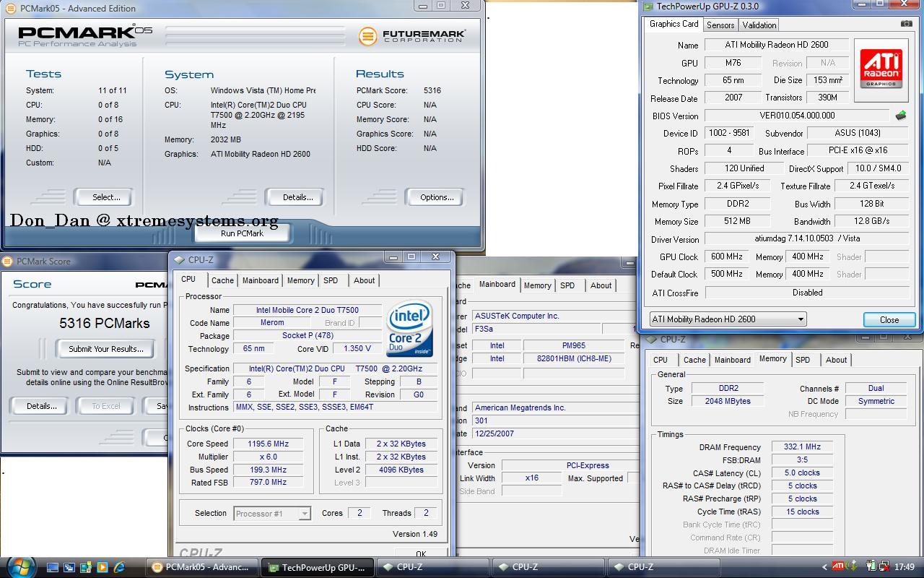This screenshot has width=924, height=578.
Task: Open the taskbar clock showing 17:49
Action: [904, 567]
